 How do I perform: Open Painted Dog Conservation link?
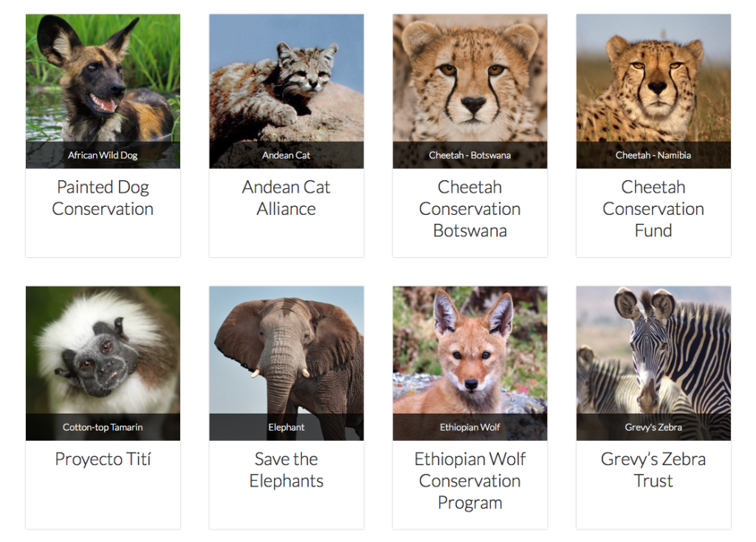tap(103, 198)
